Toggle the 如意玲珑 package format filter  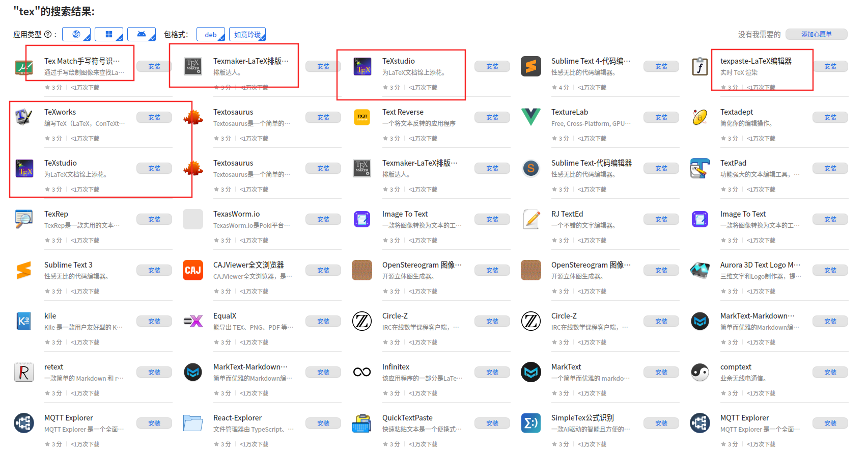(247, 34)
